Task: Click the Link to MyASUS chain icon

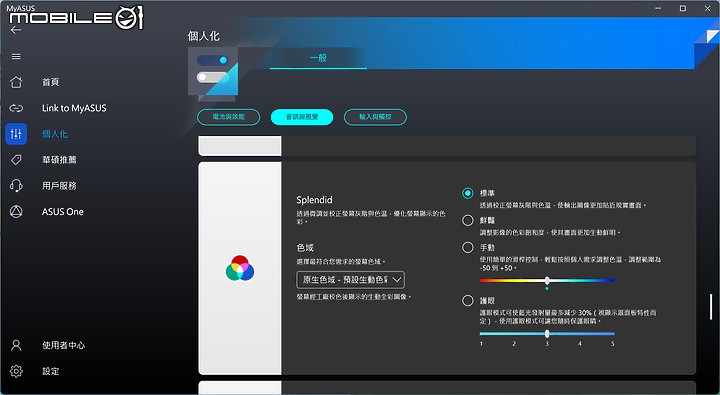Action: pos(16,108)
